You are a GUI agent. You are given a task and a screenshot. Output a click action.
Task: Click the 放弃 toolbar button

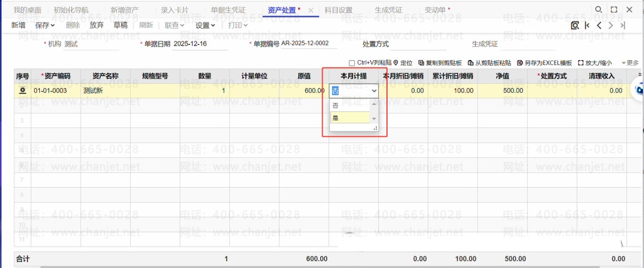[x=97, y=25]
